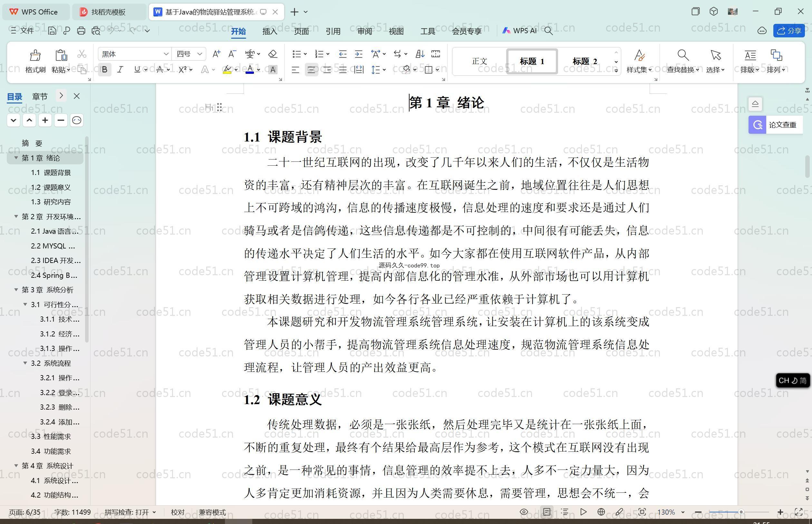Click the highlight color swatch

click(227, 70)
